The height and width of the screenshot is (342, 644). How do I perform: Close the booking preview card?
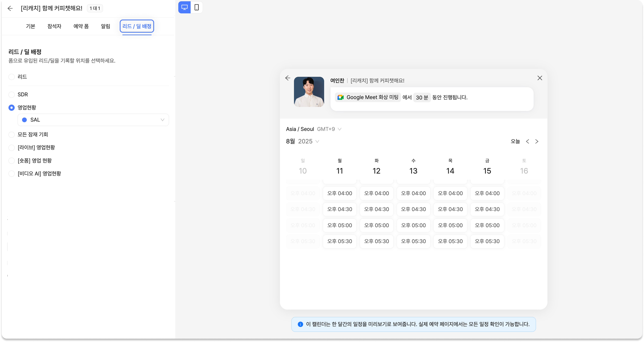coord(540,78)
